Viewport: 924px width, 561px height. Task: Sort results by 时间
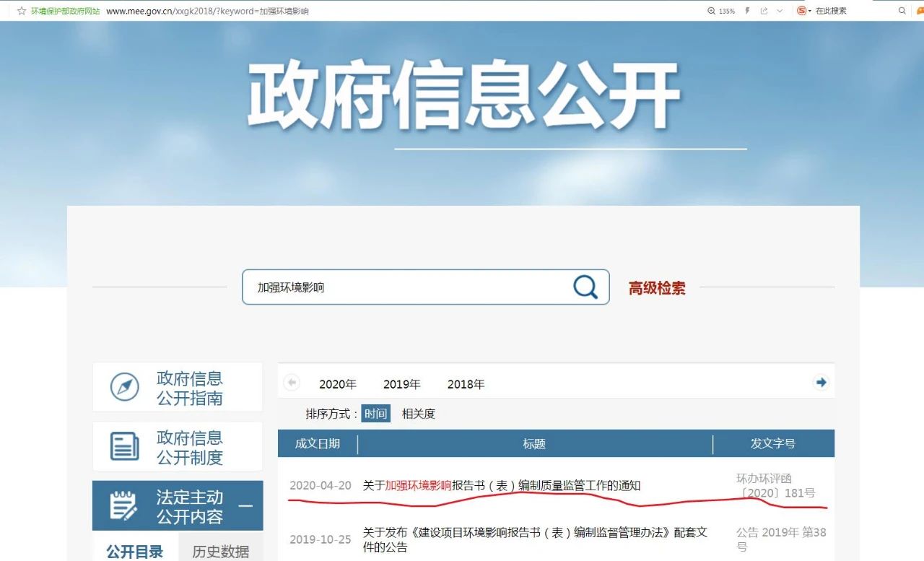375,414
